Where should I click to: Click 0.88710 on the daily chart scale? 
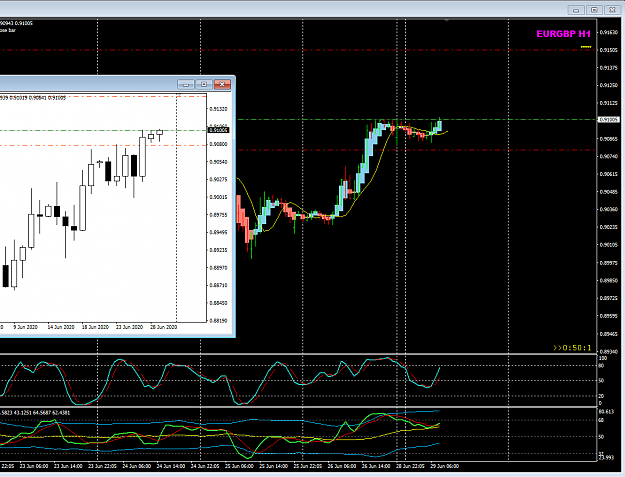pyautogui.click(x=218, y=285)
